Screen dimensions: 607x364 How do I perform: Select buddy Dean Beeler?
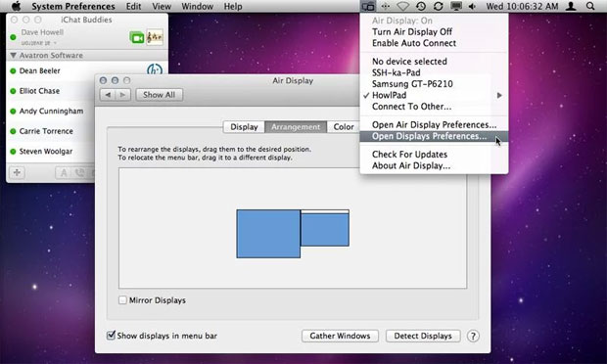(x=39, y=70)
